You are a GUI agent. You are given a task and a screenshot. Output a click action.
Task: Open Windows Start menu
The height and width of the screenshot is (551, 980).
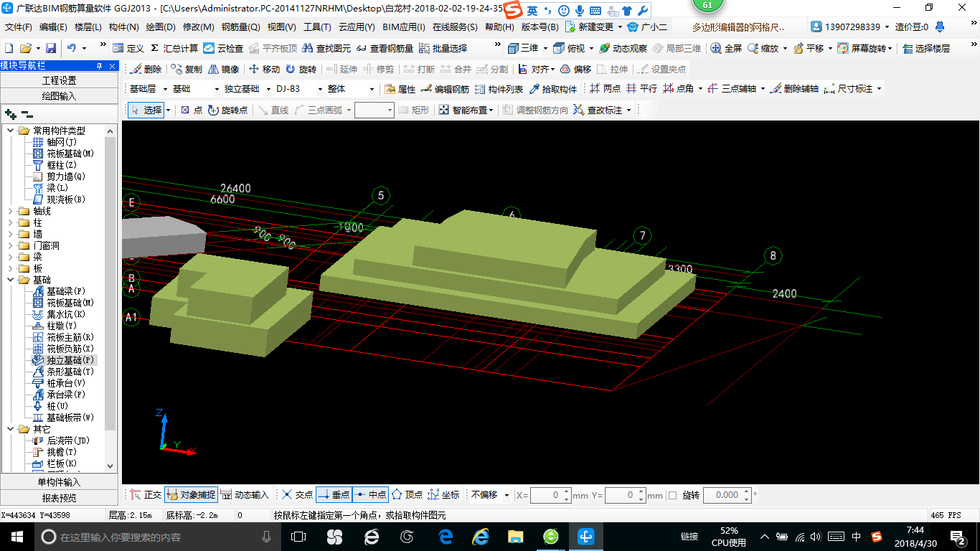[17, 537]
